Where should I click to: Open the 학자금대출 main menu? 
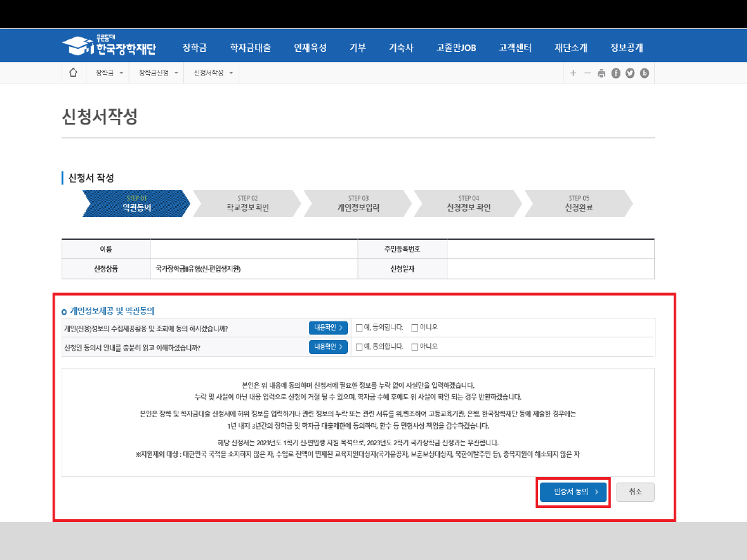tap(250, 48)
